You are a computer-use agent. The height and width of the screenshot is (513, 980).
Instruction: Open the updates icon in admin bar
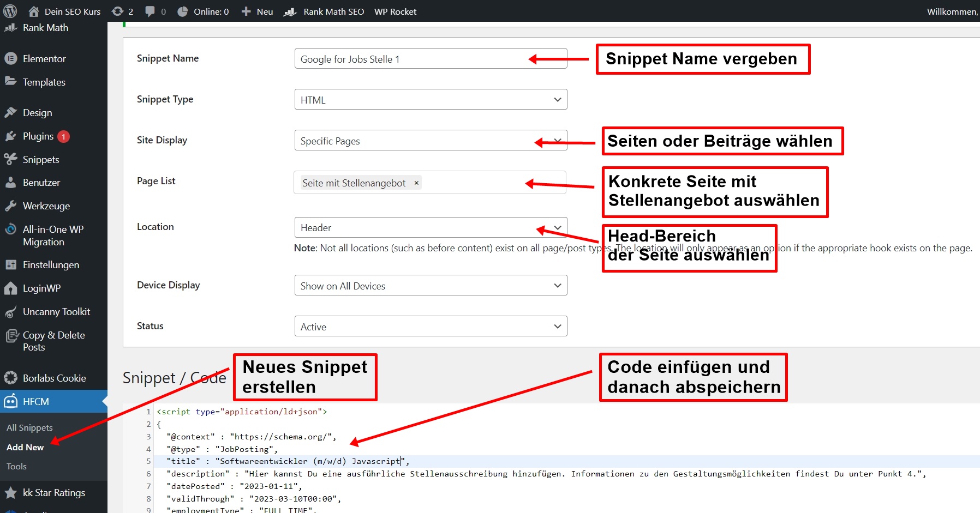coord(117,11)
